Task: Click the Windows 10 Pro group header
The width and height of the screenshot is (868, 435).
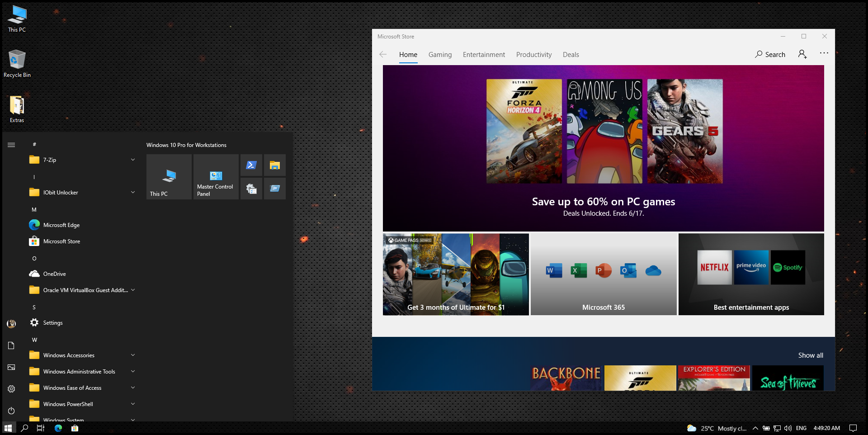Action: pyautogui.click(x=186, y=145)
